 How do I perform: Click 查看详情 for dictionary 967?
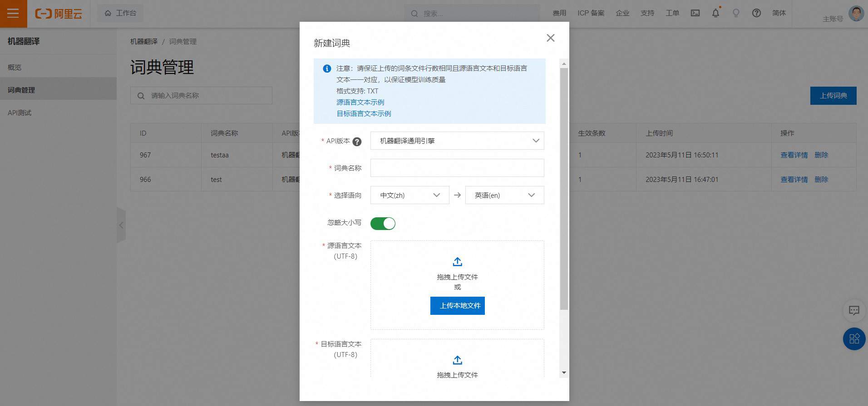tap(794, 155)
